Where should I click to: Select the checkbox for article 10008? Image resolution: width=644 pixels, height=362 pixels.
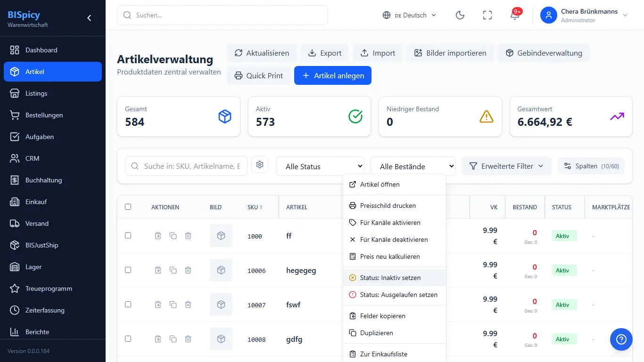point(128,339)
